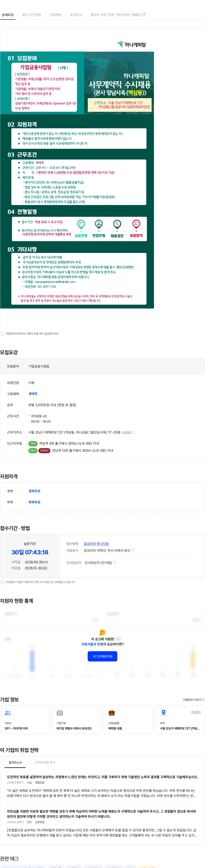The image size is (205, 868).
Task: Click 2호선 badge beside 강남역 12번 출구
Action: tap(33, 450)
